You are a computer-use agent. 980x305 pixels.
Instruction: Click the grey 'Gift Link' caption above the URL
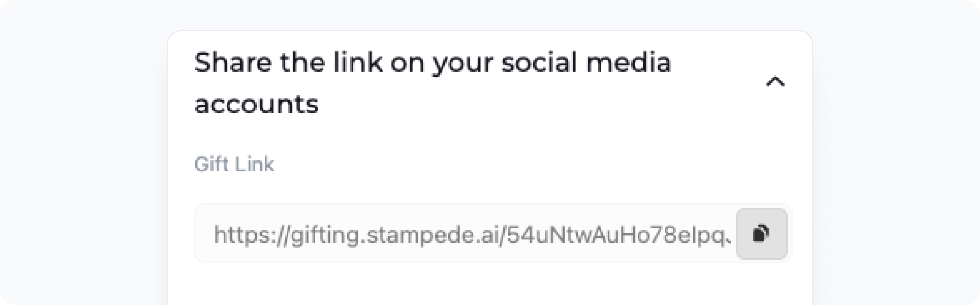(x=234, y=164)
